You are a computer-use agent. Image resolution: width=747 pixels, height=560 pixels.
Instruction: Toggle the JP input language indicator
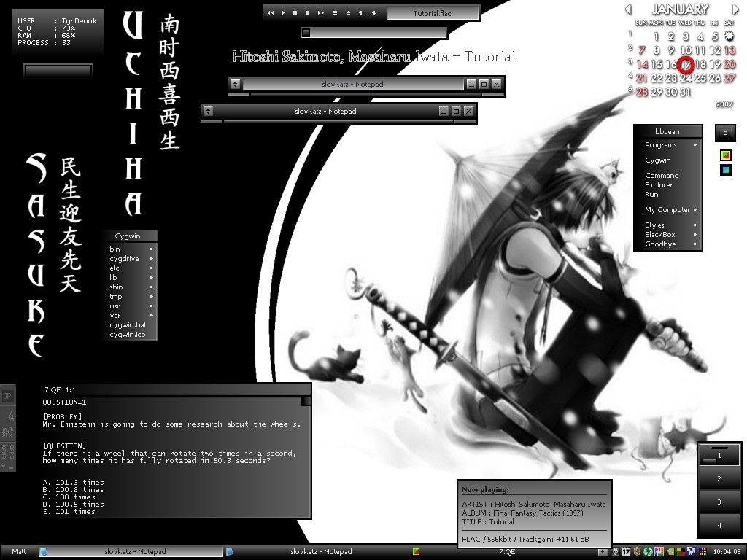point(7,396)
